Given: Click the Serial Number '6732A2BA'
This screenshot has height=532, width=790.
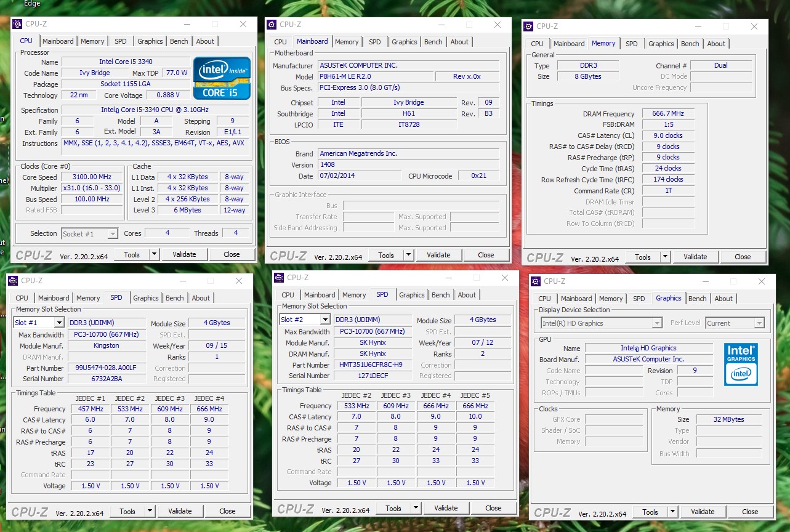Looking at the screenshot, I should point(107,379).
